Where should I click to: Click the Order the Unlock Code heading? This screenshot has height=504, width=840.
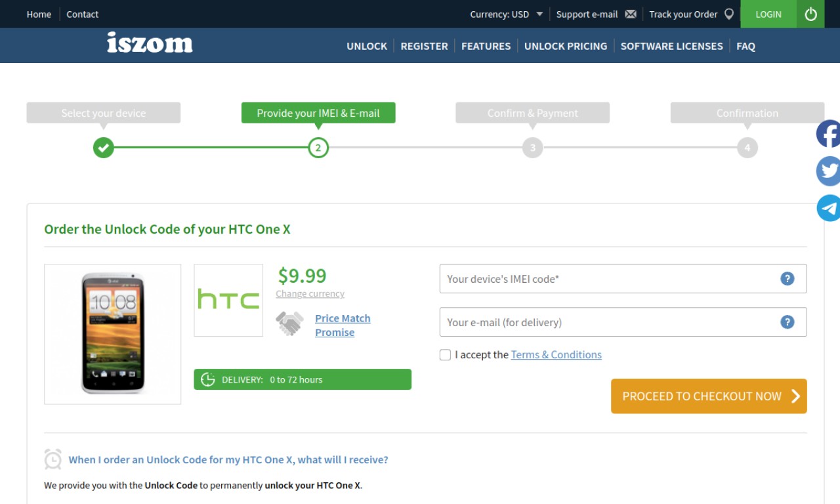167,230
